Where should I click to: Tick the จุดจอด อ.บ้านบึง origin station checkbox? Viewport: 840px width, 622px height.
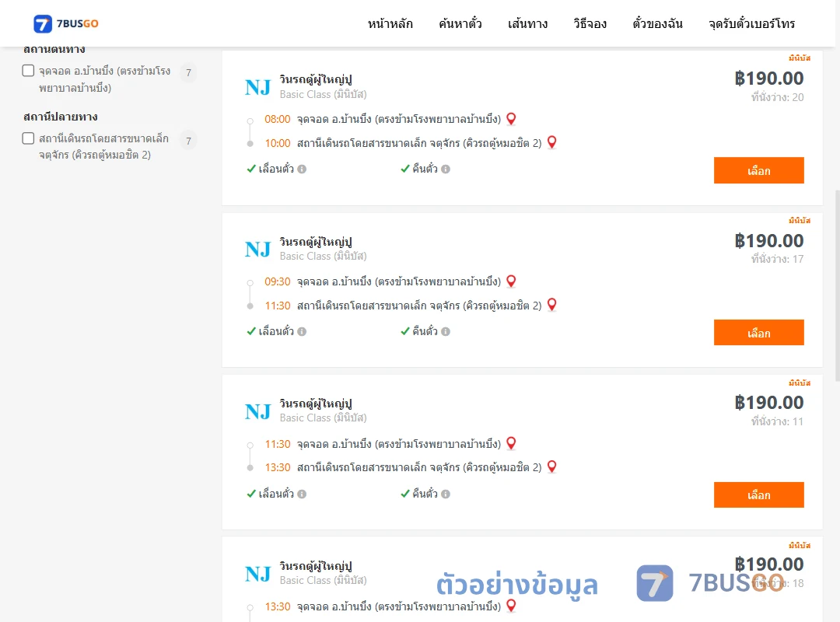[x=29, y=71]
